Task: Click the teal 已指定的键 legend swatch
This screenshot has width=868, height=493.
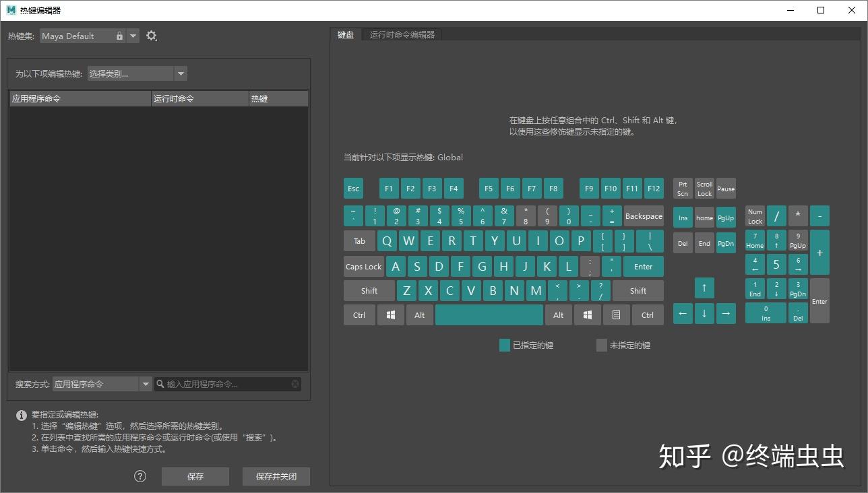Action: [x=504, y=345]
